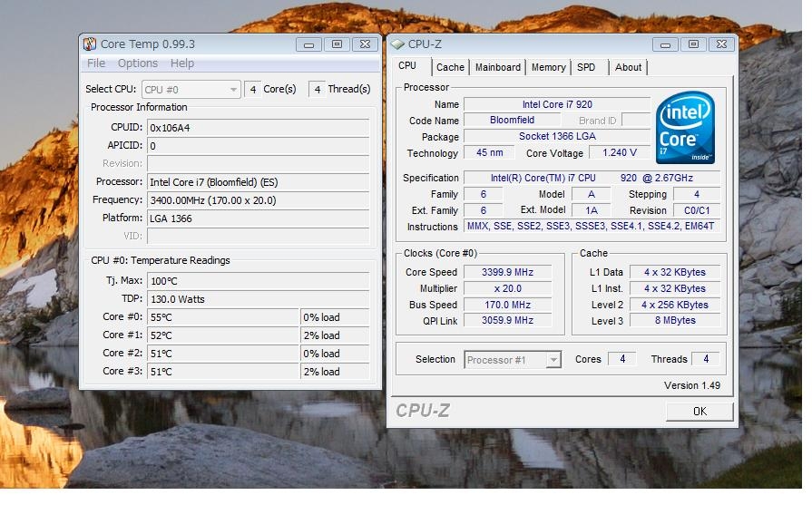The height and width of the screenshot is (505, 812).
Task: Click the Instructions list MMX, SSE, SSE2
Action: pyautogui.click(x=592, y=226)
